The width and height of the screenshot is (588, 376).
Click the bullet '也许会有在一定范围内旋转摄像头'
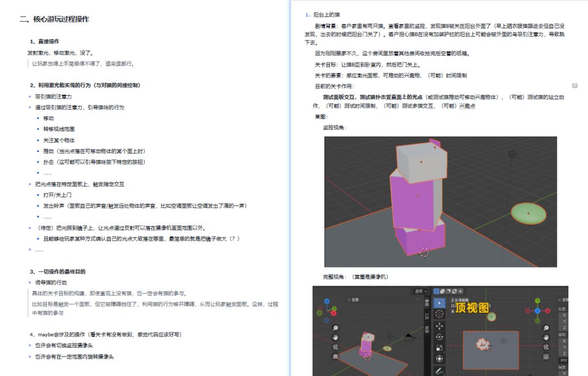[75, 356]
